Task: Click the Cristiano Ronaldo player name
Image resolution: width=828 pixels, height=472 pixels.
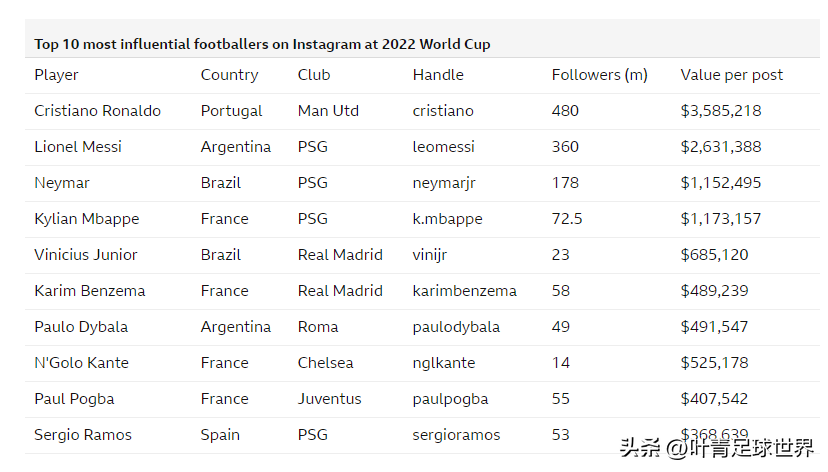Action: pyautogui.click(x=97, y=111)
